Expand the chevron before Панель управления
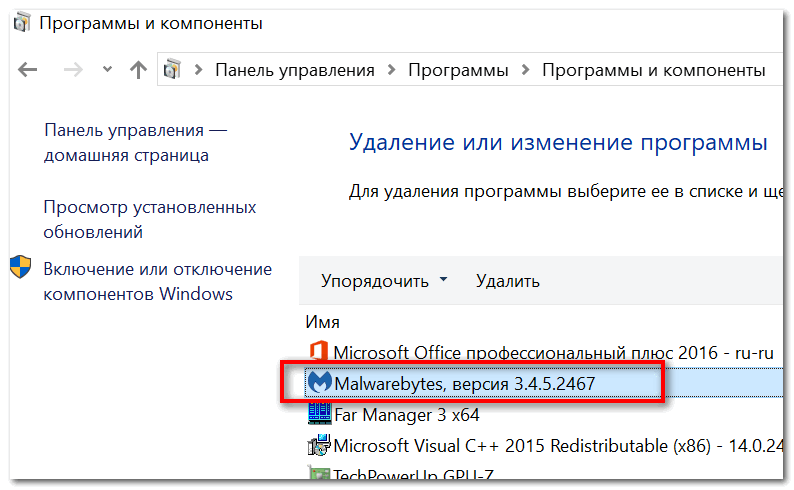Viewport: 794px width, 490px height. (198, 70)
